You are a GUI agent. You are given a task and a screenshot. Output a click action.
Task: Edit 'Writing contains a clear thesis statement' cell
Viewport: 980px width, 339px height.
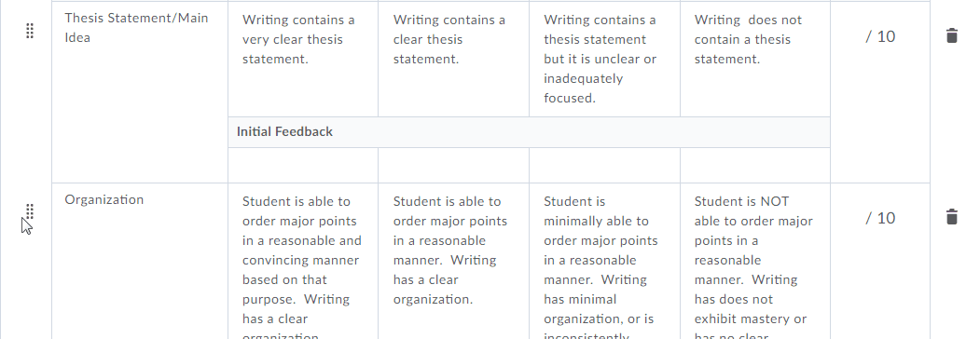[x=454, y=59]
